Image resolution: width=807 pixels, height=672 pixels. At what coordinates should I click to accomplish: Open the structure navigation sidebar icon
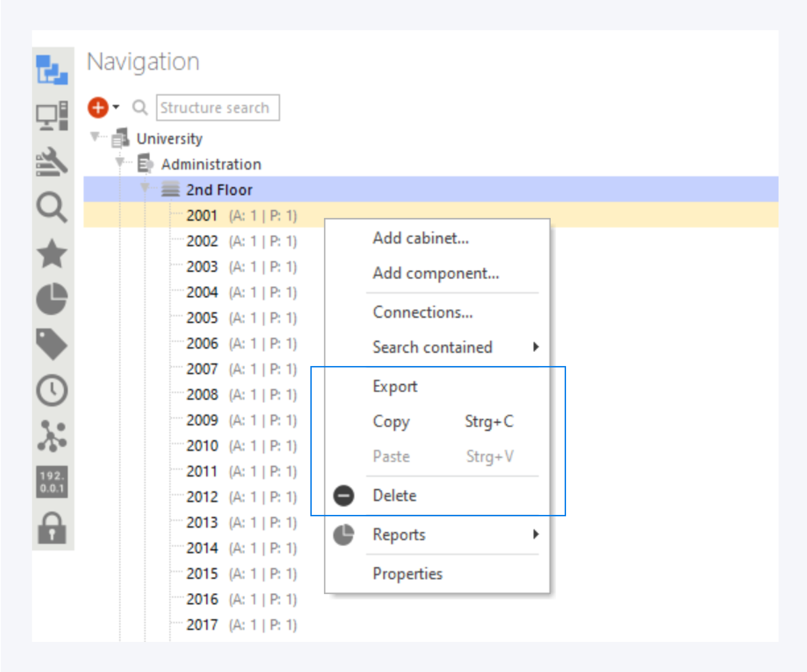tap(52, 70)
